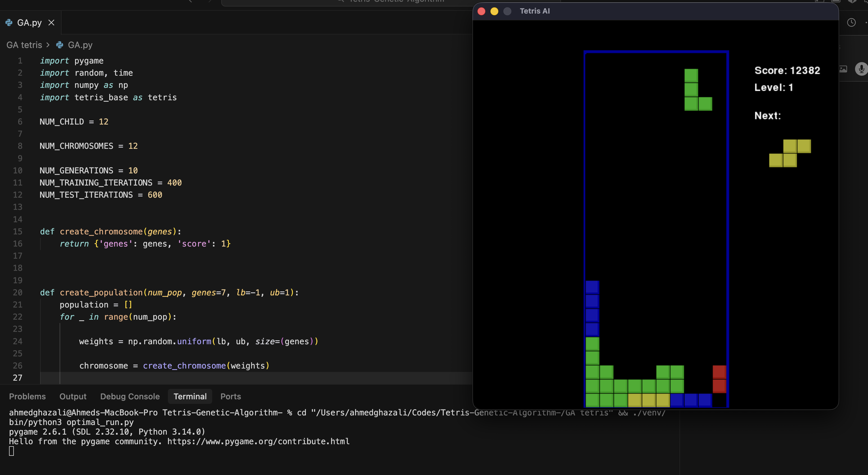
Task: Click the Python icon next to GA.py breadcrumb
Action: point(59,45)
